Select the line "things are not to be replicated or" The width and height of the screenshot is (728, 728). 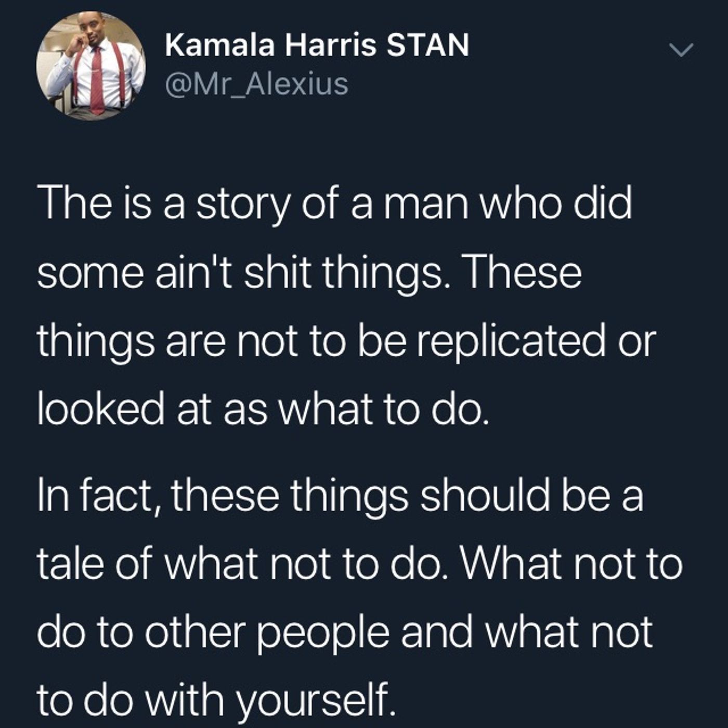(347, 342)
